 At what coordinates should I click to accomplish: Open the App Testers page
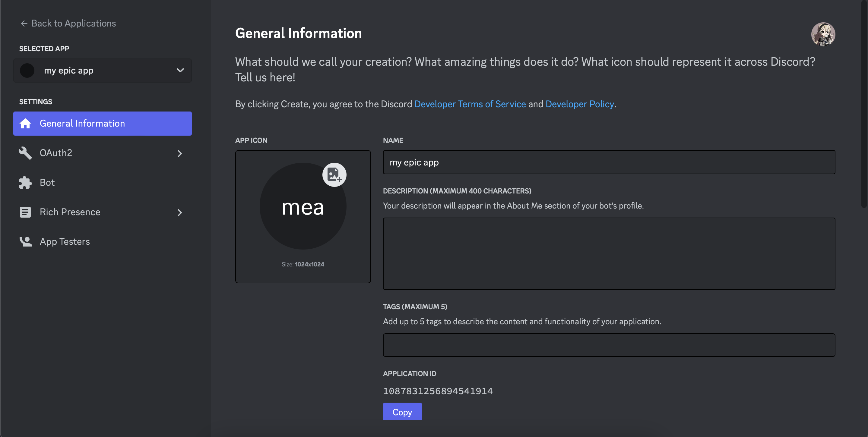103,241
